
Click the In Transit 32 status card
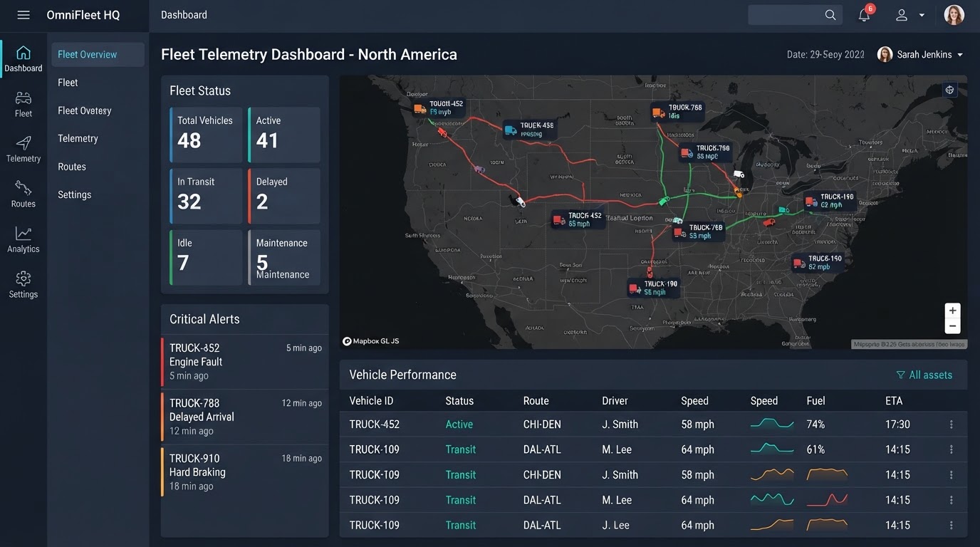point(206,196)
